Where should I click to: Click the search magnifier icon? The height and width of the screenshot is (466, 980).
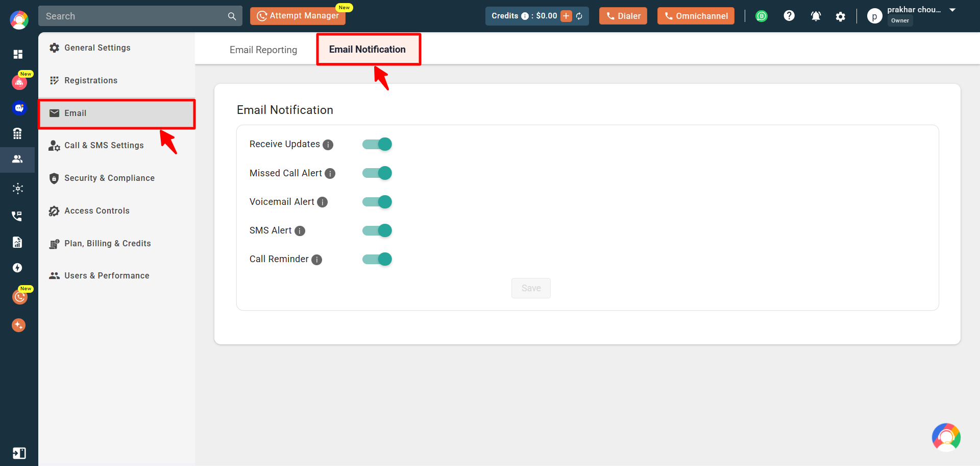tap(232, 16)
